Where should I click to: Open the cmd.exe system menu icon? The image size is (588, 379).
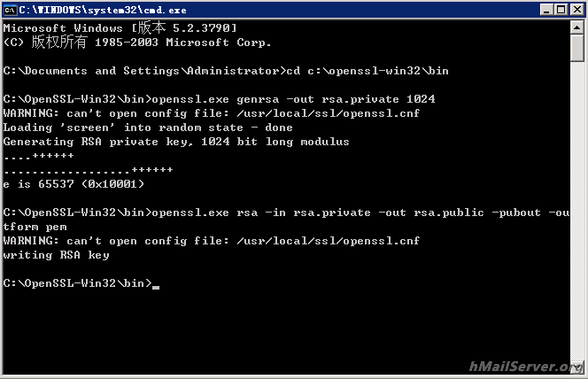[11, 10]
